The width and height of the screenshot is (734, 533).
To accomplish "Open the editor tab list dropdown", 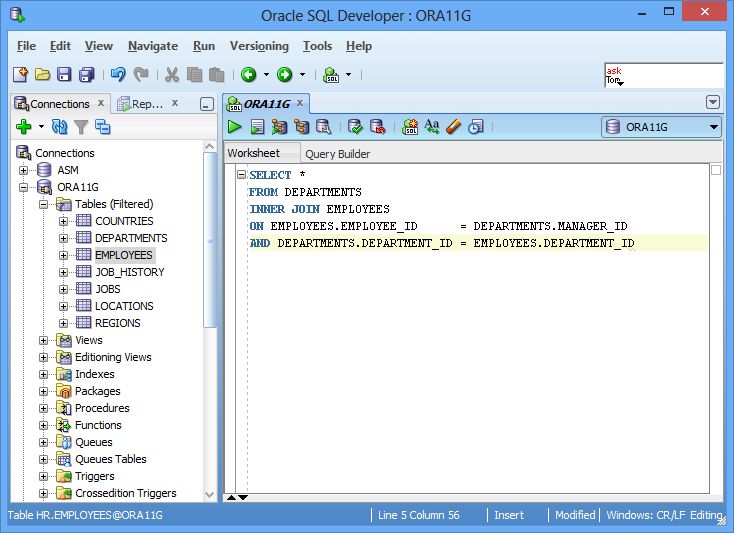I will [713, 102].
